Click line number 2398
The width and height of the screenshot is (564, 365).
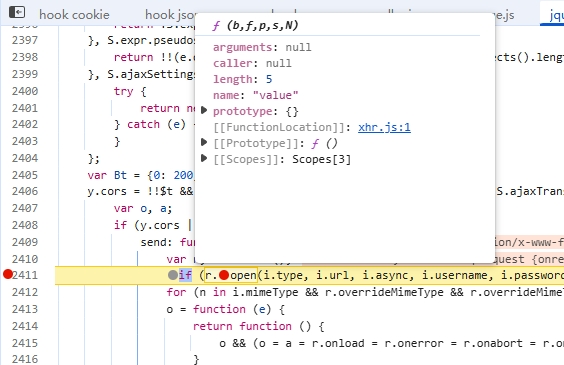(25, 57)
